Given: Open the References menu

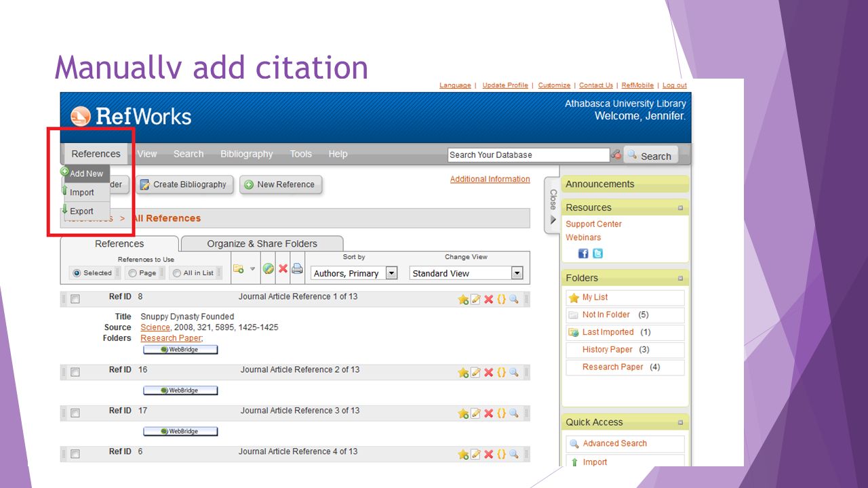Looking at the screenshot, I should click(x=96, y=154).
